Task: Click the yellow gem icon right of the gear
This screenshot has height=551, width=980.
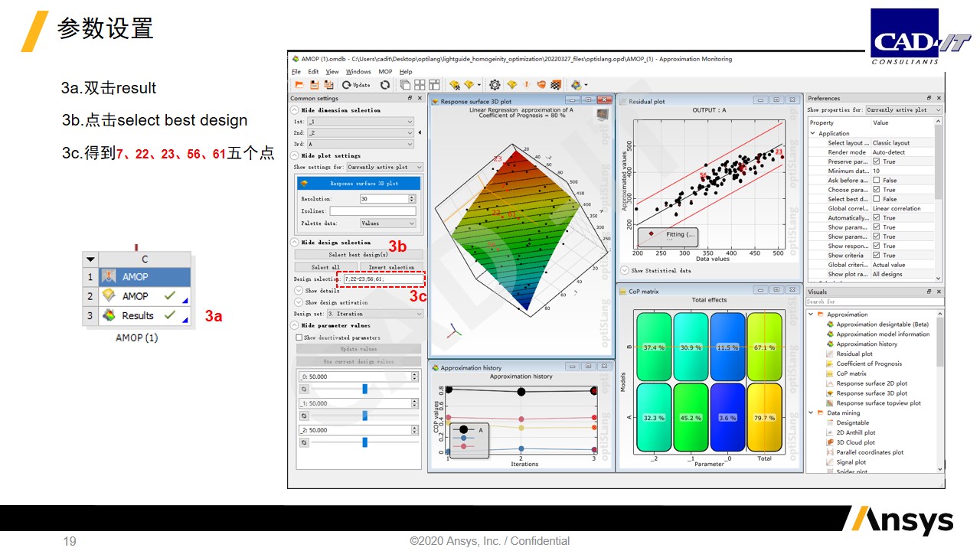Action: [512, 85]
